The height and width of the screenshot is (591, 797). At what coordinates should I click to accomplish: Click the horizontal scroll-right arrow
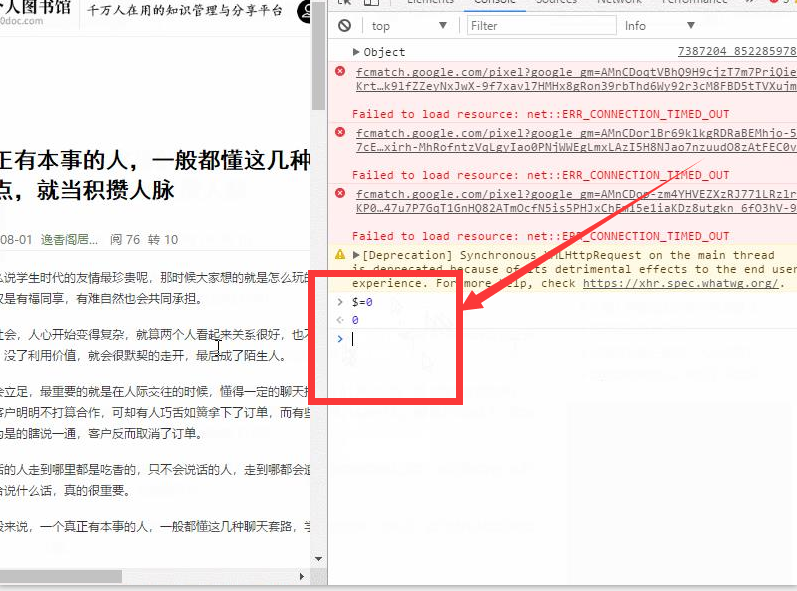(x=302, y=577)
